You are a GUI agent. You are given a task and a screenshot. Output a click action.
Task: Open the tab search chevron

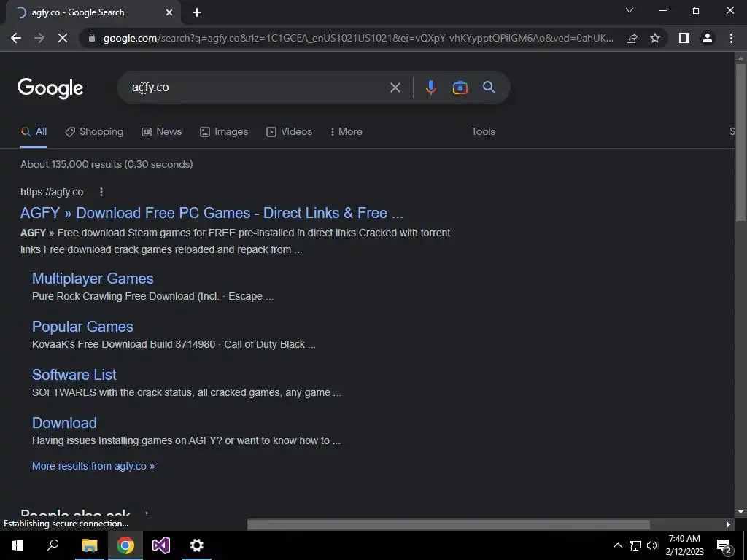point(630,10)
